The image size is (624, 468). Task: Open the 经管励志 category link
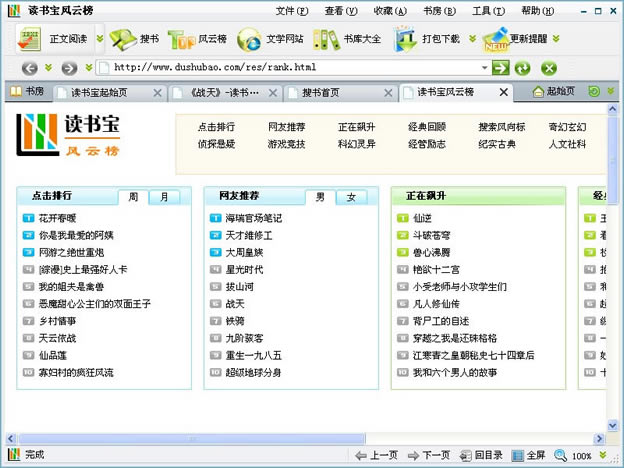tap(427, 144)
